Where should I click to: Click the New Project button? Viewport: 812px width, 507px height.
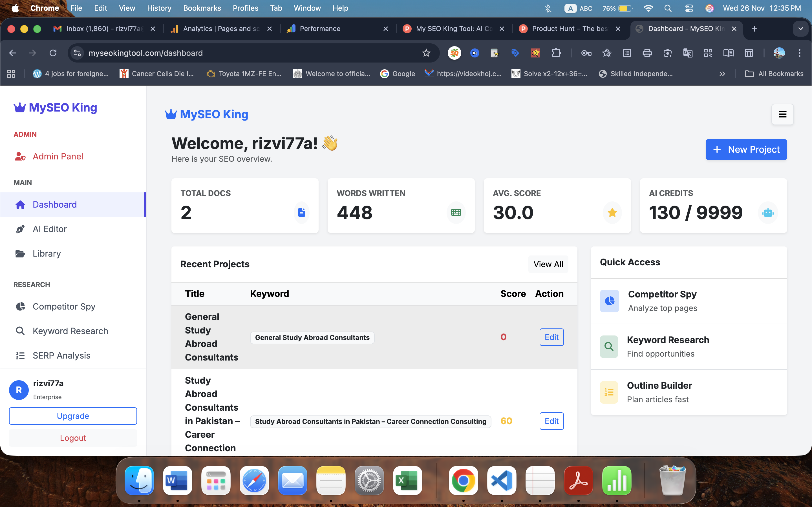746,150
